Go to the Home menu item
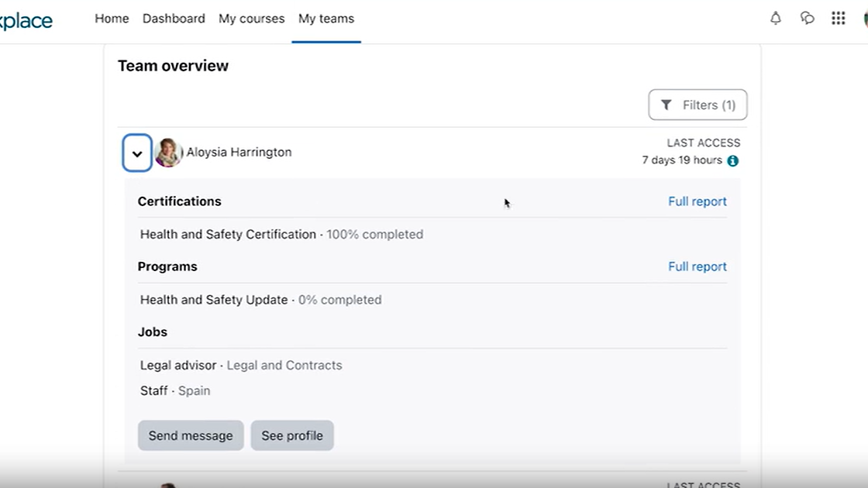Viewport: 868px width, 488px height. pyautogui.click(x=112, y=19)
